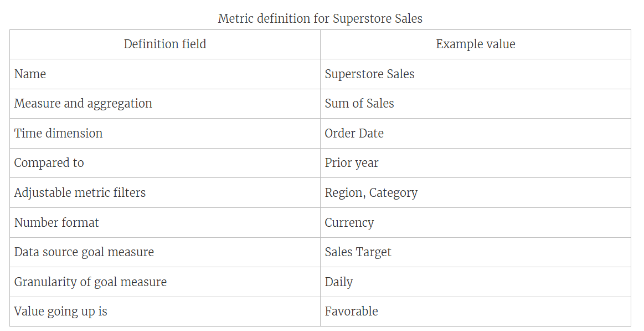The image size is (644, 331).
Task: Click the 'Currency' value cell
Action: click(x=349, y=223)
